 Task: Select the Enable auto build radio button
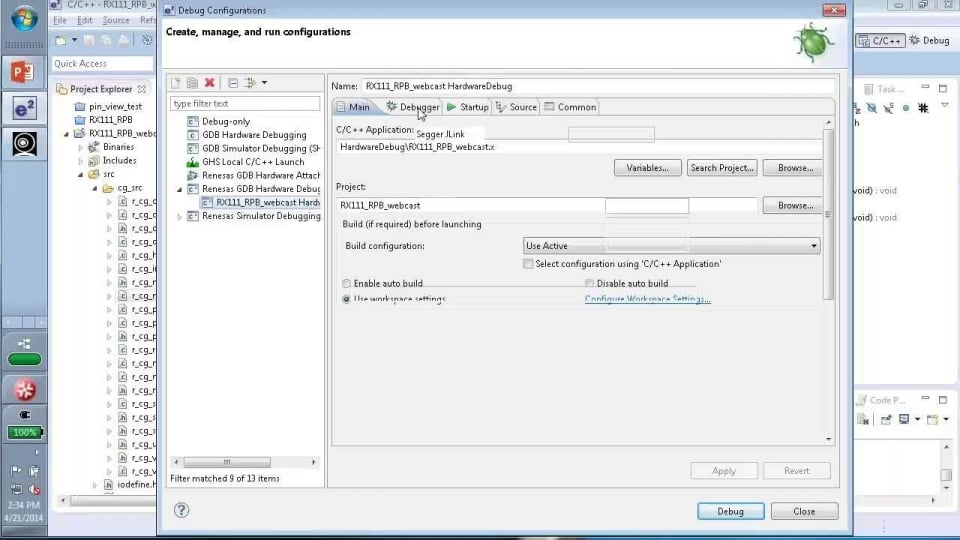[x=347, y=284]
